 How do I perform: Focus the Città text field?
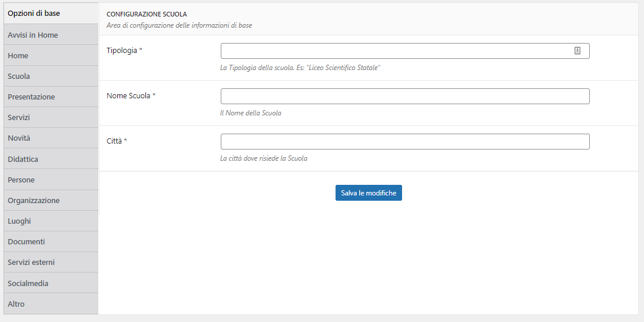tap(405, 141)
